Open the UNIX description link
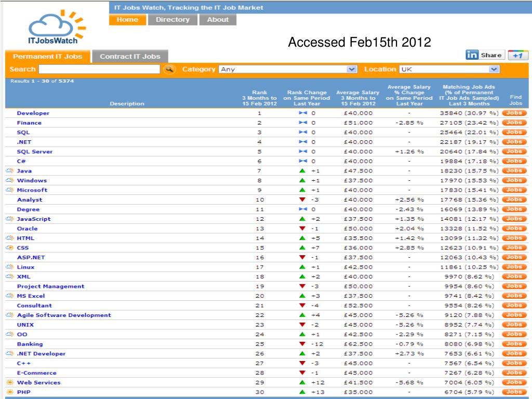 (x=25, y=325)
